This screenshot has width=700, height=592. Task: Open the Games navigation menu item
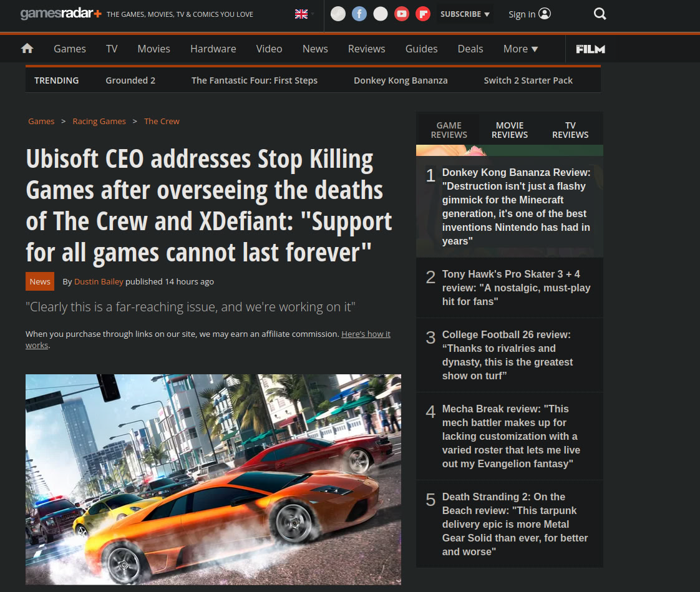(70, 49)
